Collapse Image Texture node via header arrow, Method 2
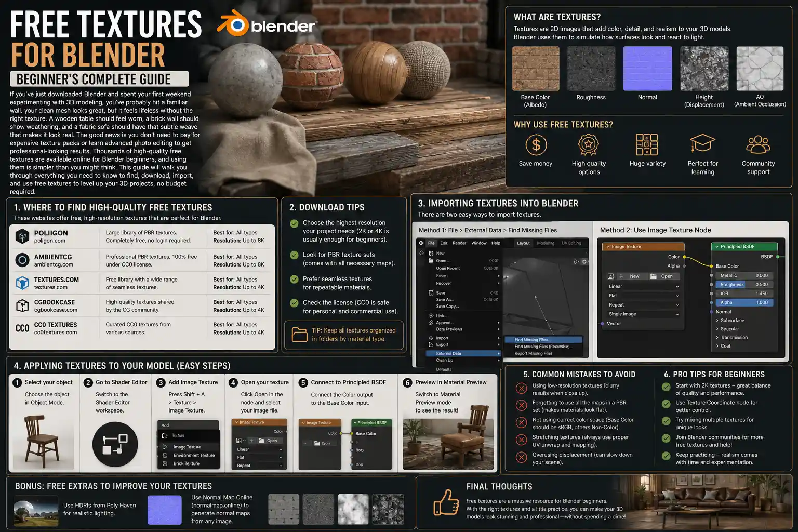 coord(608,247)
